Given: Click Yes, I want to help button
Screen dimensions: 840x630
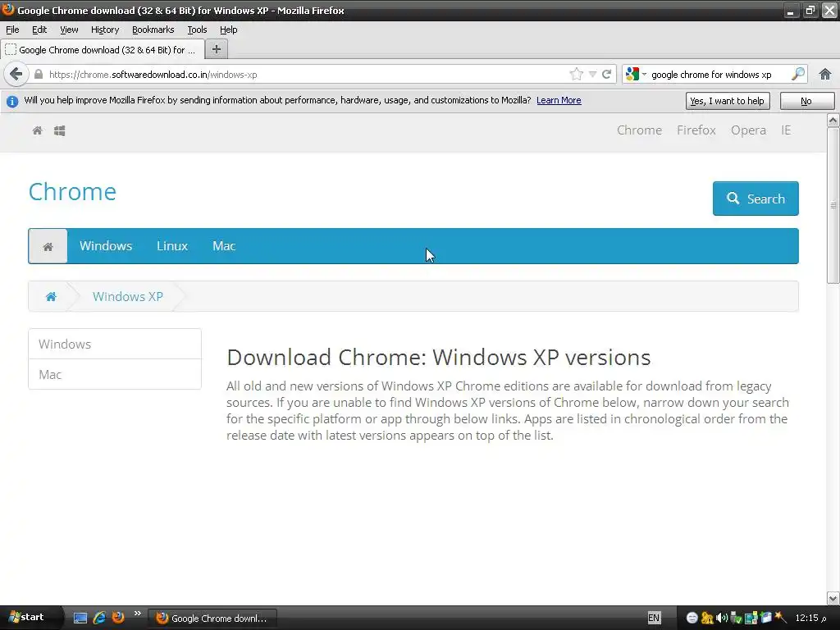Looking at the screenshot, I should (x=728, y=101).
